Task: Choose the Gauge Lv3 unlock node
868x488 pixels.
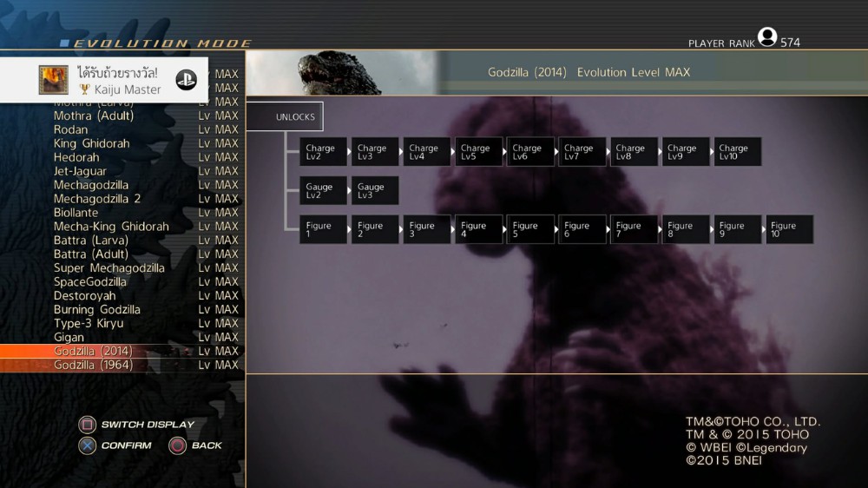Action: coord(375,191)
